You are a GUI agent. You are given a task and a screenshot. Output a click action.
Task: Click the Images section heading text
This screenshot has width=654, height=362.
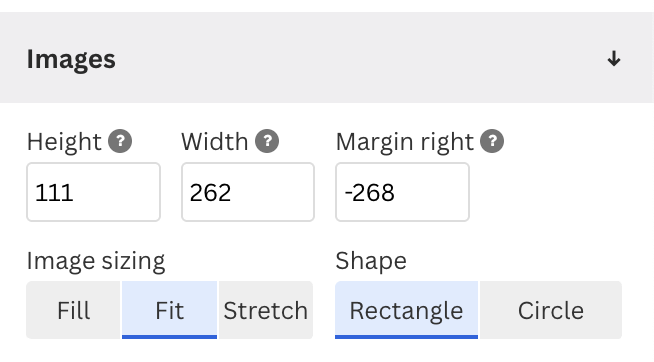(71, 59)
